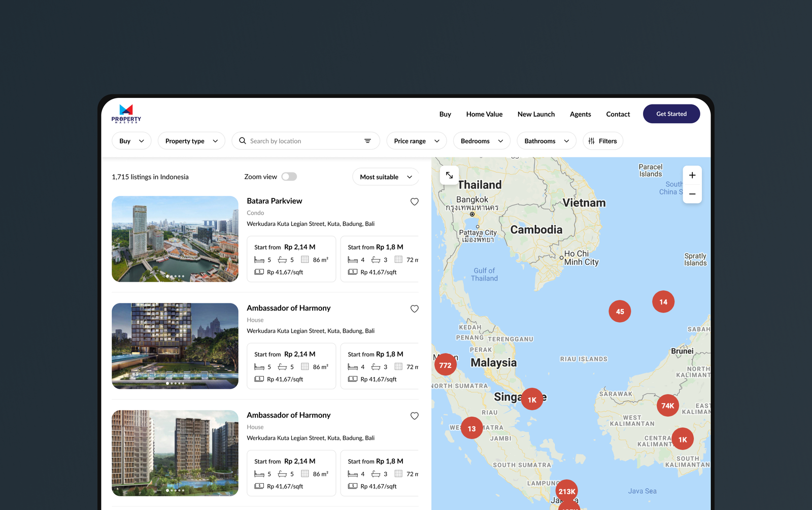This screenshot has height=510, width=812.
Task: Heart the first Ambassador of Harmony listing
Action: tap(414, 309)
